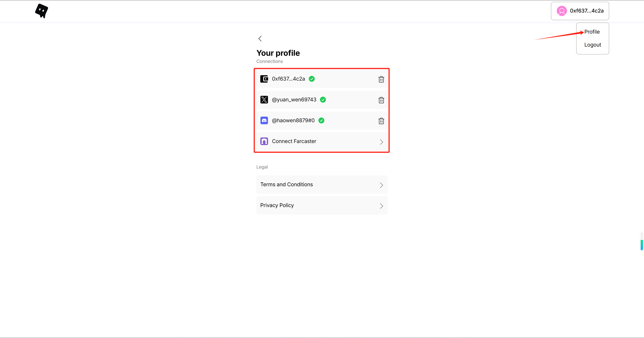This screenshot has height=338, width=644.
Task: Click the wallet address text 0xf637...4c2a in connections
Action: [288, 79]
